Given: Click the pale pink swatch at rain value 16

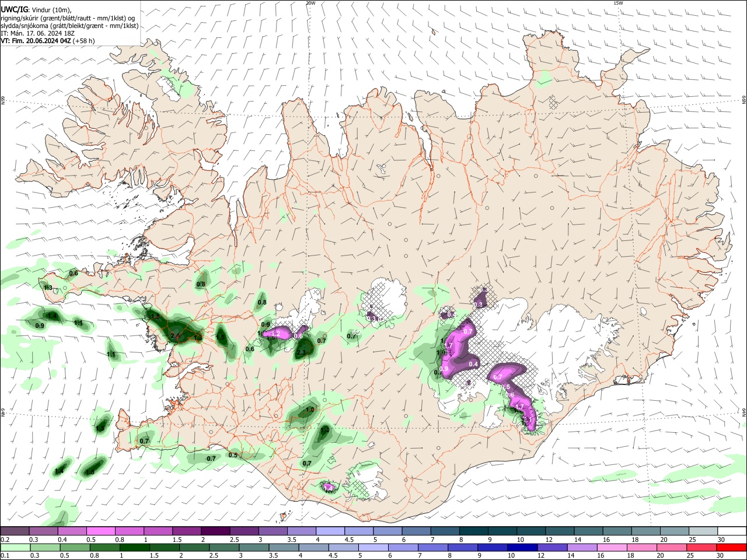Looking at the screenshot, I should click(612, 547).
